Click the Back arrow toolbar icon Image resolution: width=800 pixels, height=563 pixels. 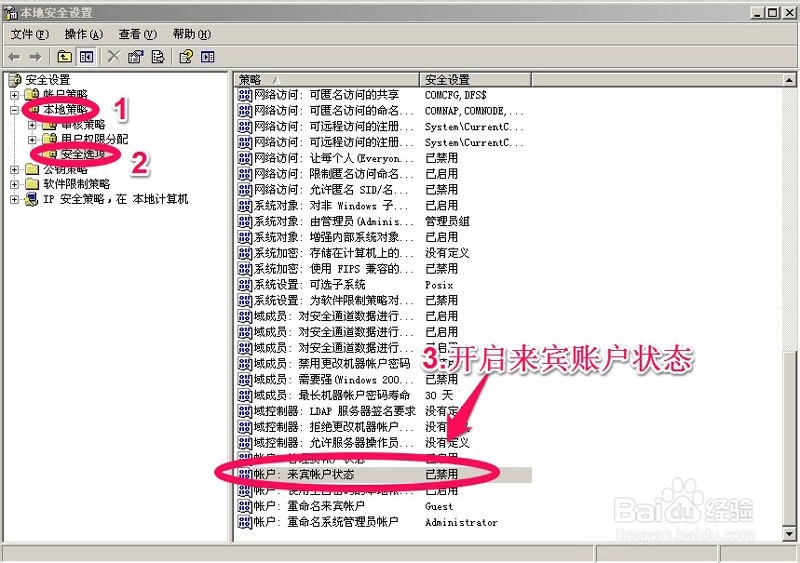coord(14,57)
